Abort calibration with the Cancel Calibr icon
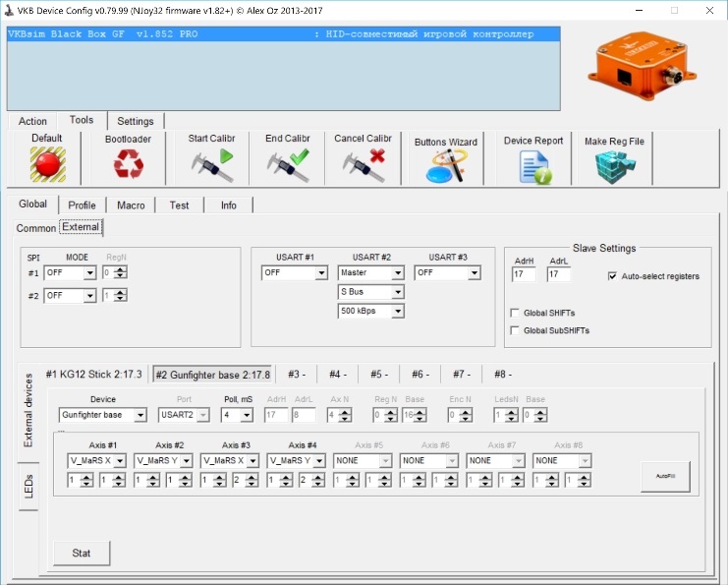The image size is (728, 586). [x=364, y=165]
